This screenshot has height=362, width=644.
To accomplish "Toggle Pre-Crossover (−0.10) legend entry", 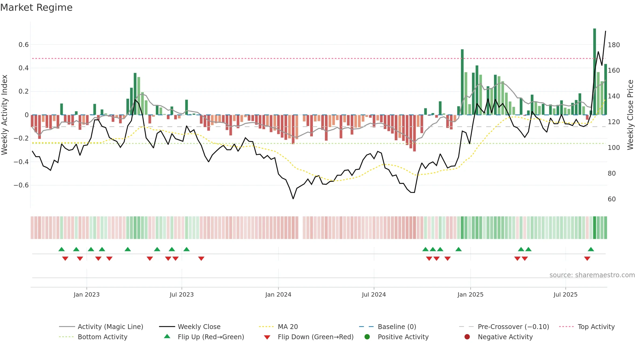I will point(504,327).
